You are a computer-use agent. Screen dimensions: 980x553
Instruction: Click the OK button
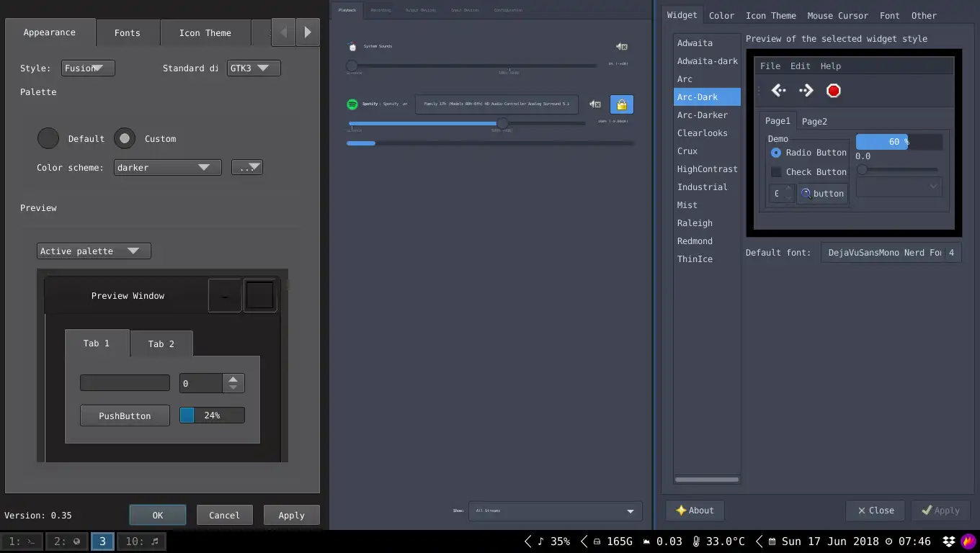(x=158, y=516)
